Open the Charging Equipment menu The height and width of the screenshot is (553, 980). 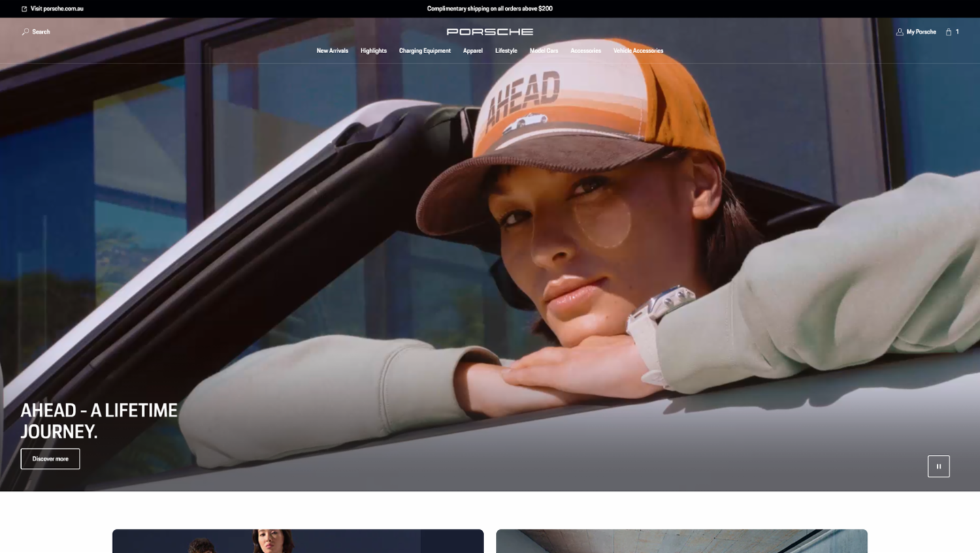pyautogui.click(x=425, y=51)
